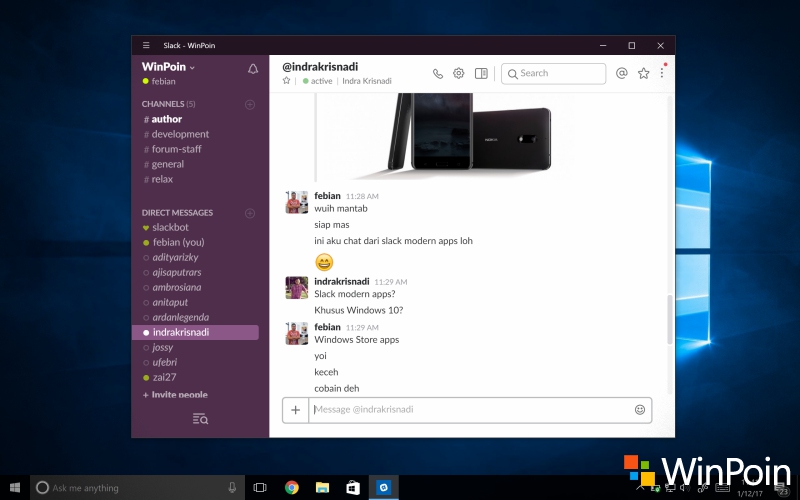Start a call with the phone icon
This screenshot has height=500, width=800.
pyautogui.click(x=438, y=73)
